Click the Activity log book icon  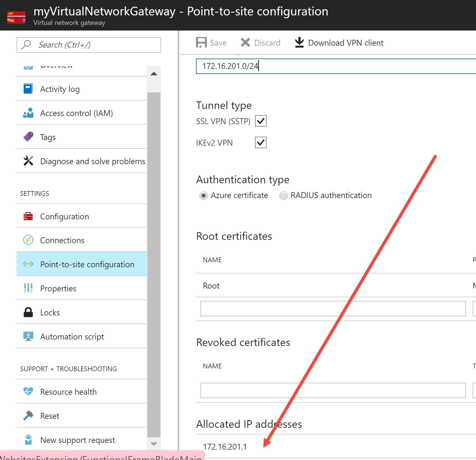click(x=28, y=89)
